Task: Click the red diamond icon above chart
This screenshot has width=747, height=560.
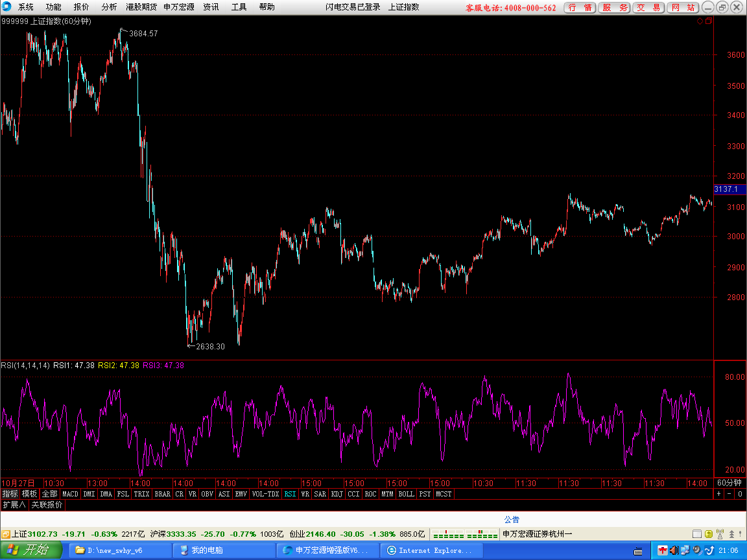Action: tap(700, 21)
